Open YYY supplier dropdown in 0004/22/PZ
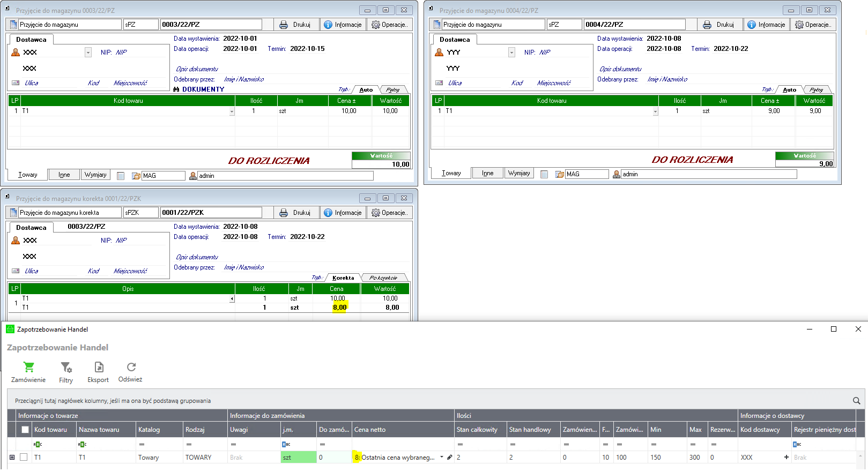Screen dimensions: 868x472 pyautogui.click(x=511, y=53)
